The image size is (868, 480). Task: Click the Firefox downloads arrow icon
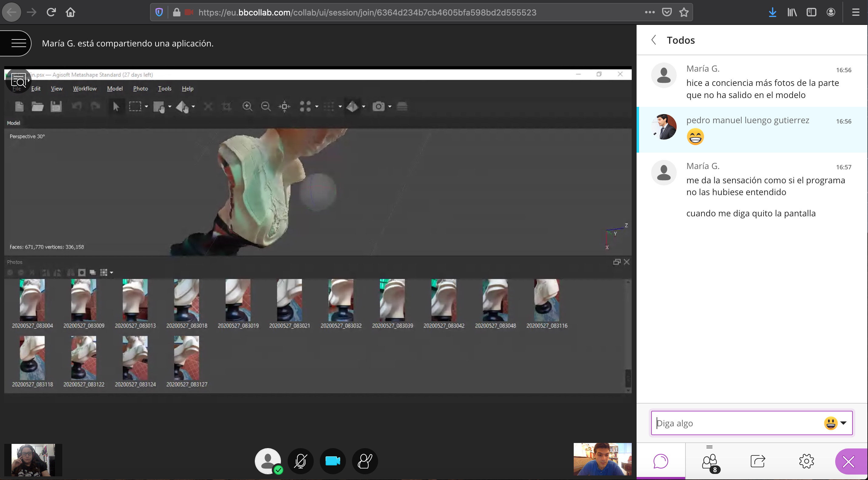pyautogui.click(x=772, y=12)
